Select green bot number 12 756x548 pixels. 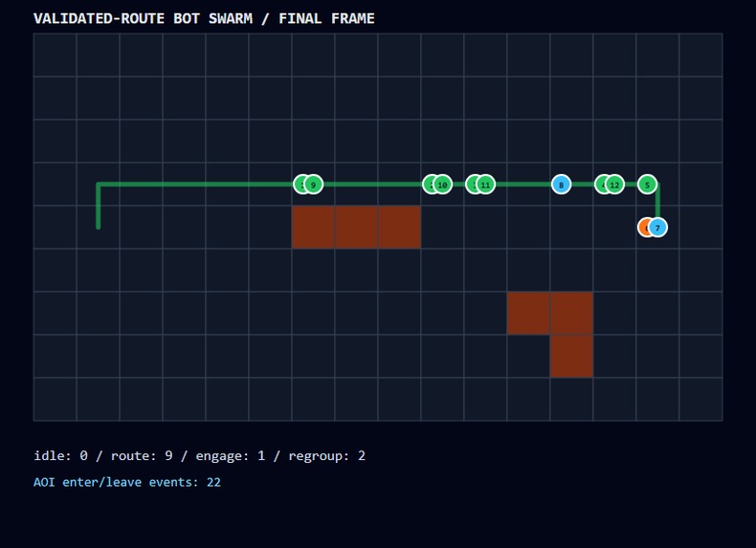click(614, 185)
